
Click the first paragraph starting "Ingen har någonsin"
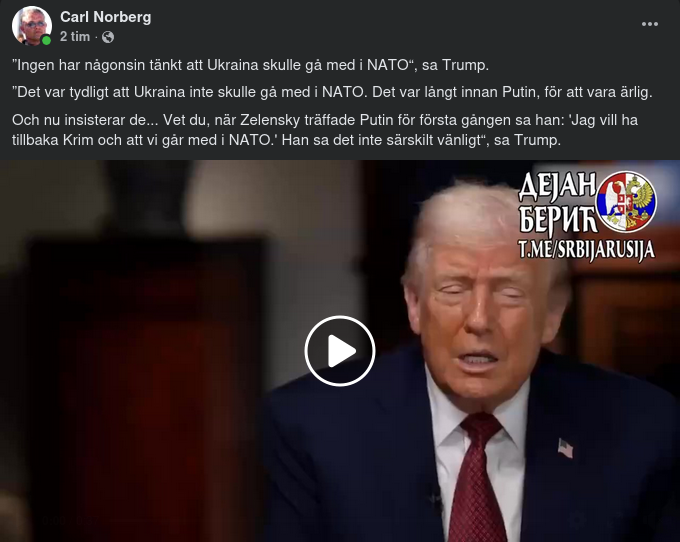(x=250, y=65)
